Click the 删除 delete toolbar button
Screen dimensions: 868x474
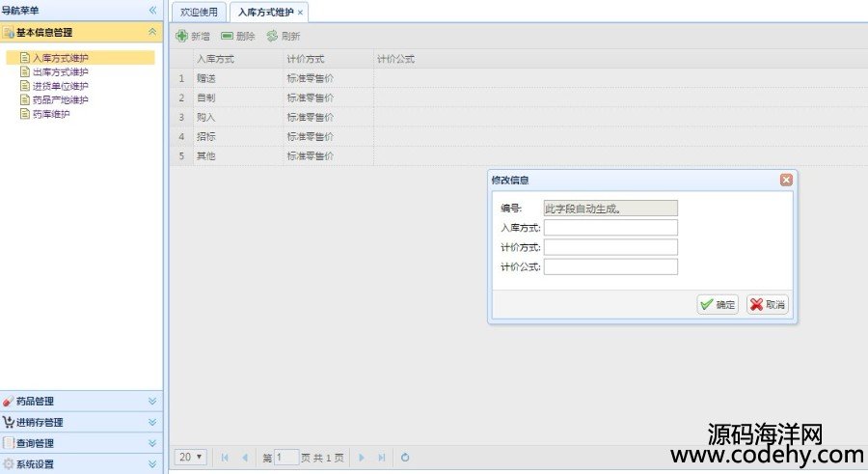[238, 36]
